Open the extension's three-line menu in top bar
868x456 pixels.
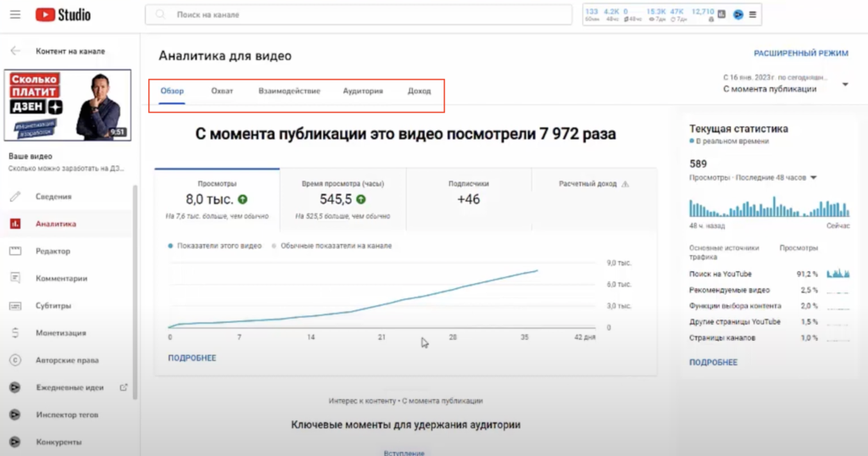(753, 14)
